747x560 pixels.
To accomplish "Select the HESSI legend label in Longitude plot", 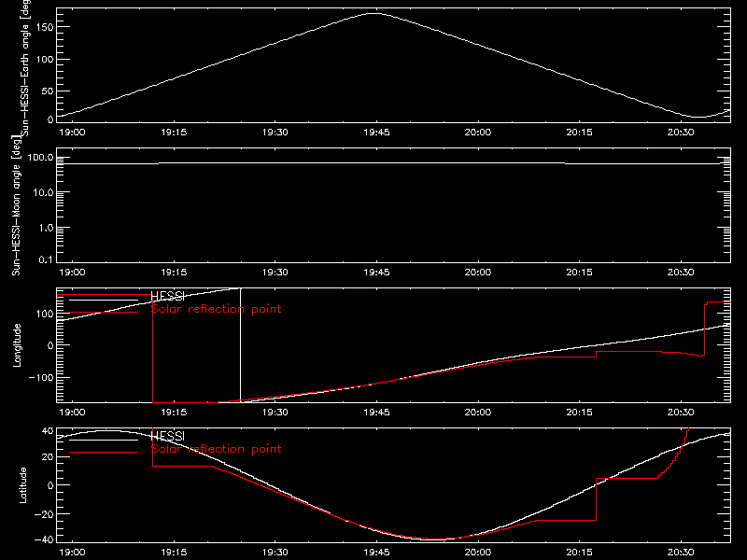I will click(x=167, y=296).
